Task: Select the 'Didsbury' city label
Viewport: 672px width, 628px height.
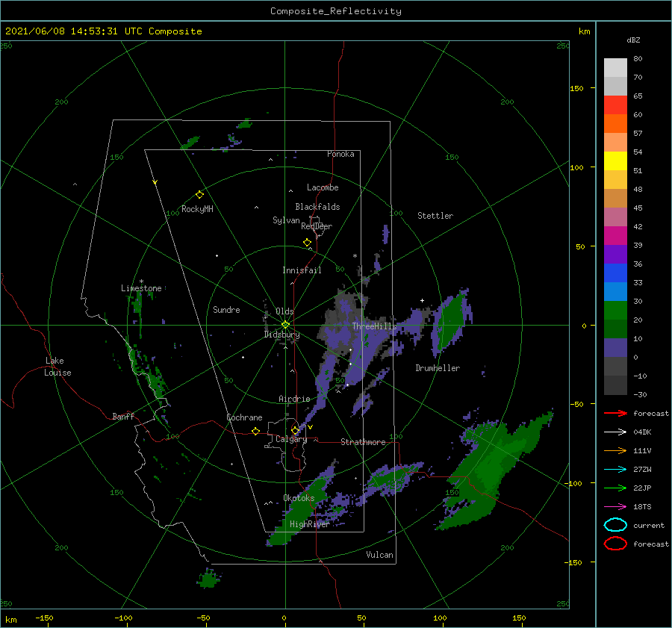Action: click(x=282, y=335)
